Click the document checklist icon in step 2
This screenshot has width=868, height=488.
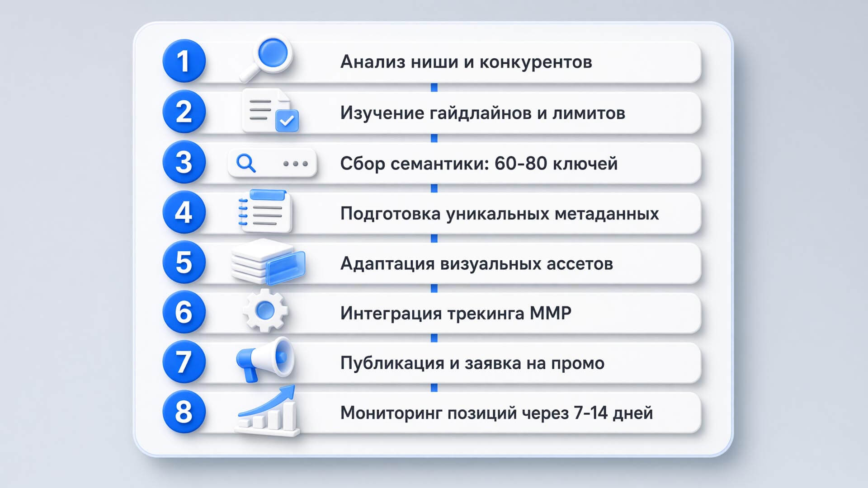pos(270,111)
